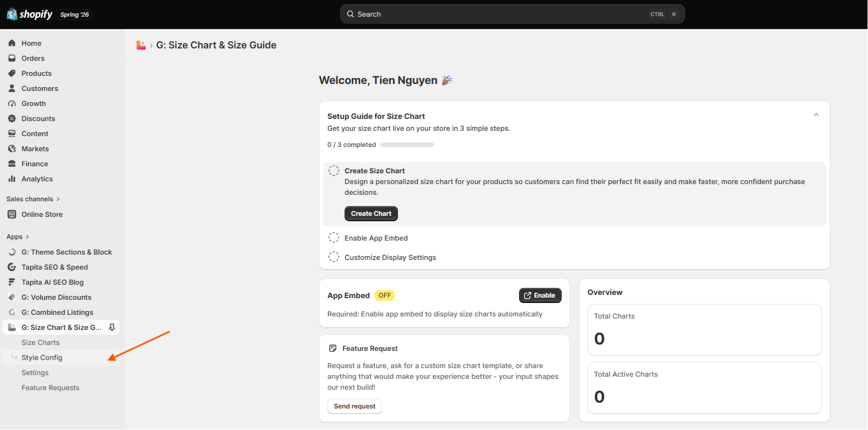Screen dimensions: 868x430
Task: Click the Total Active Charts overview card
Action: tap(704, 388)
